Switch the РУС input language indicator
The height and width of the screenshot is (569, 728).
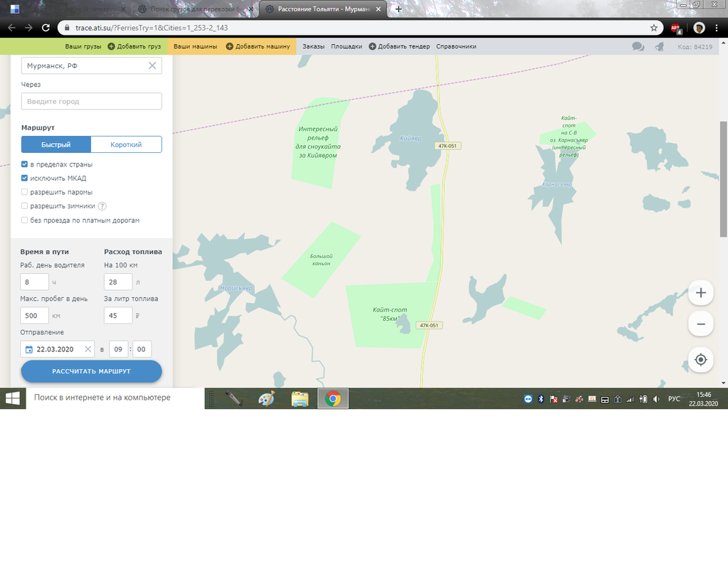(674, 399)
